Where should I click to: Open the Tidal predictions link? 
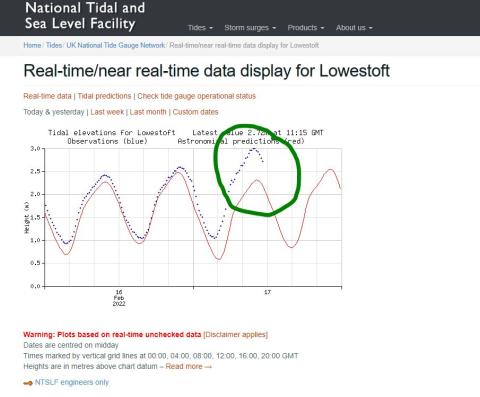tap(104, 96)
